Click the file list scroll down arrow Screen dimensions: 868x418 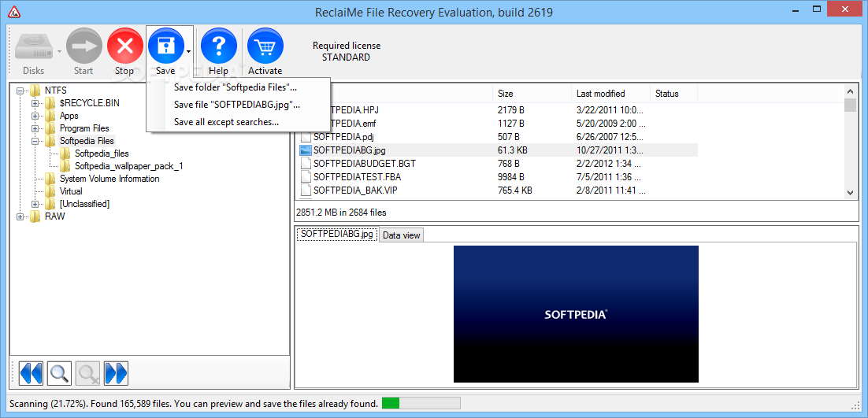[851, 192]
